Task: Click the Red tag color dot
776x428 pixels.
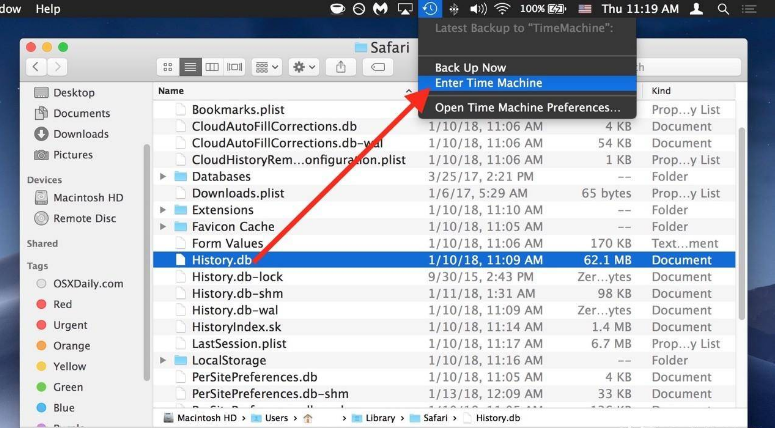Action: click(42, 304)
